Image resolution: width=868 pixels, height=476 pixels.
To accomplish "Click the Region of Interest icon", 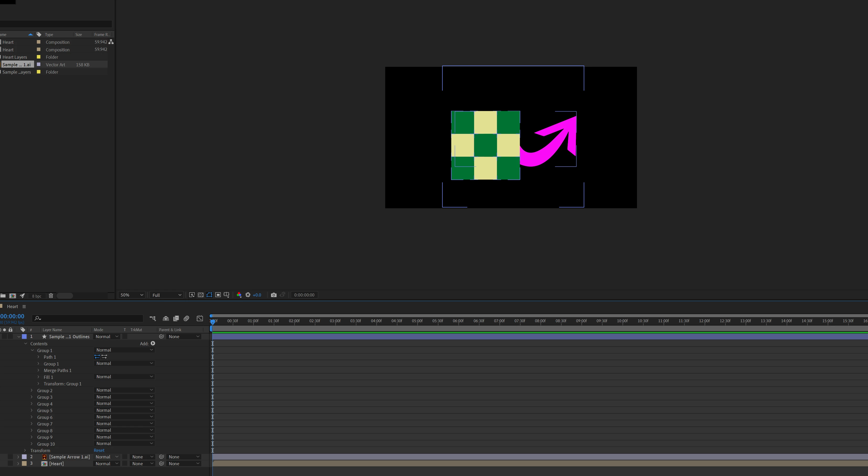I will [218, 295].
